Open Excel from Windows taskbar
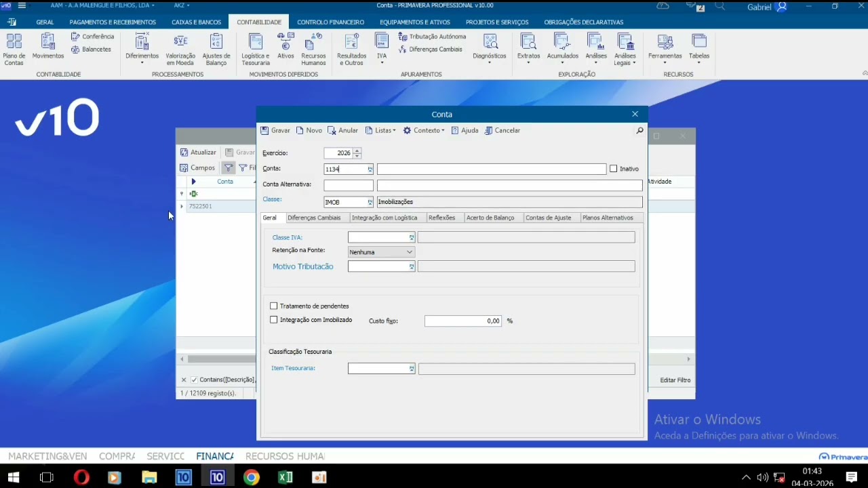This screenshot has width=868, height=488. click(285, 477)
